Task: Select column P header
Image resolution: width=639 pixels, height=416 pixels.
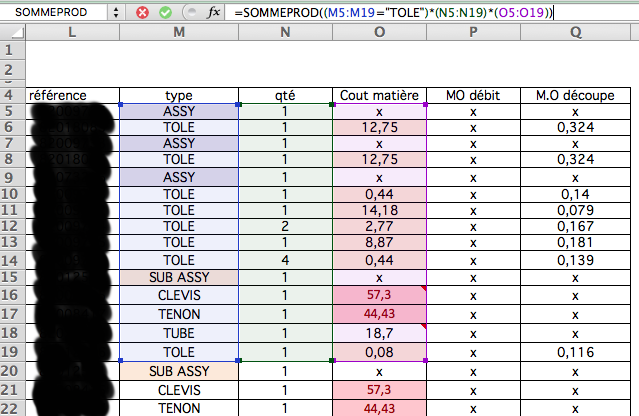Action: point(473,32)
